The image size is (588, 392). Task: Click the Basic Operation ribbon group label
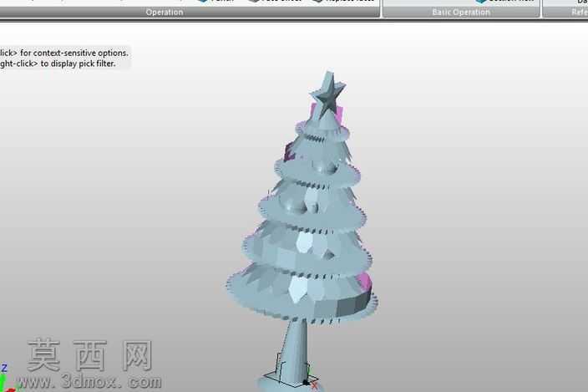coord(461,12)
